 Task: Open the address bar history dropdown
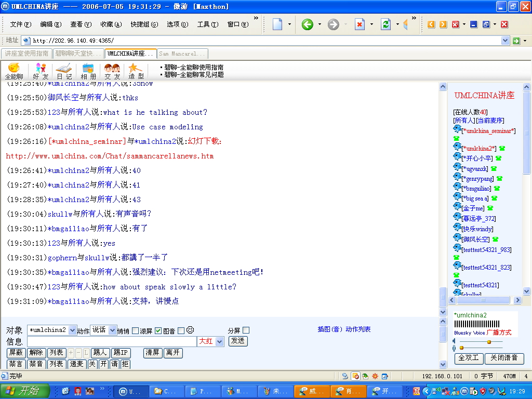505,41
